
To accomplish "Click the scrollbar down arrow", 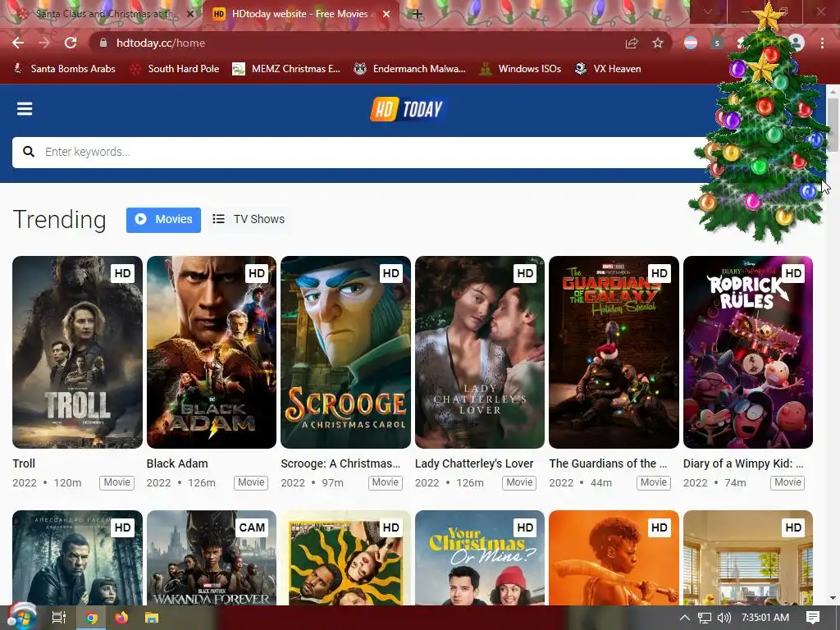I will [833, 598].
